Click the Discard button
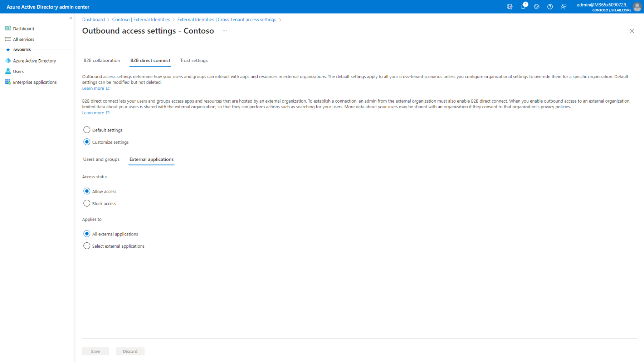The image size is (644, 362). [130, 351]
